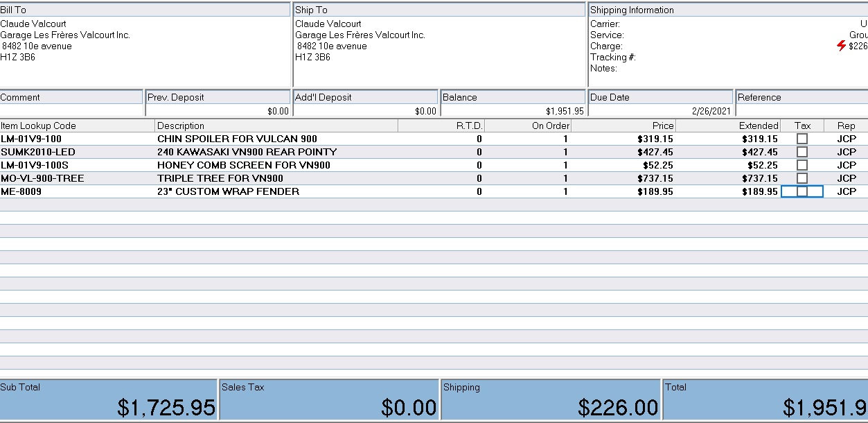
Task: Click the Due Date value 2/26/2021
Action: 711,111
